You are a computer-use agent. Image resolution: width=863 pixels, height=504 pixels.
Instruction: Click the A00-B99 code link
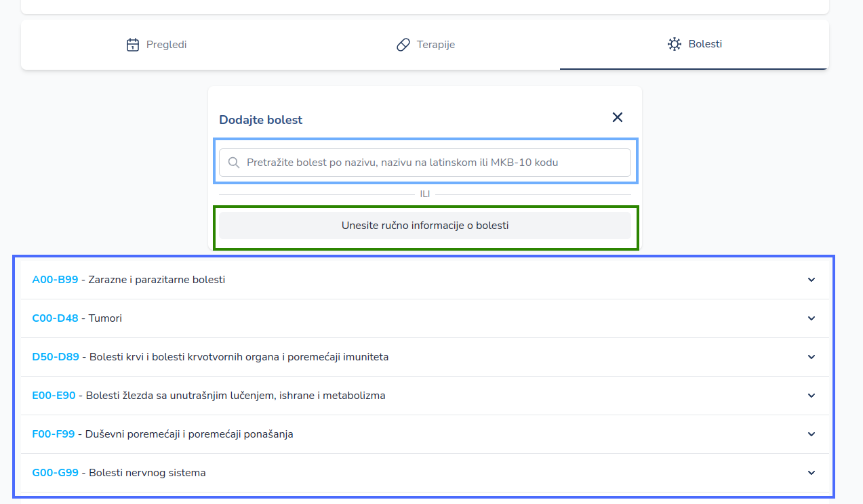point(55,280)
